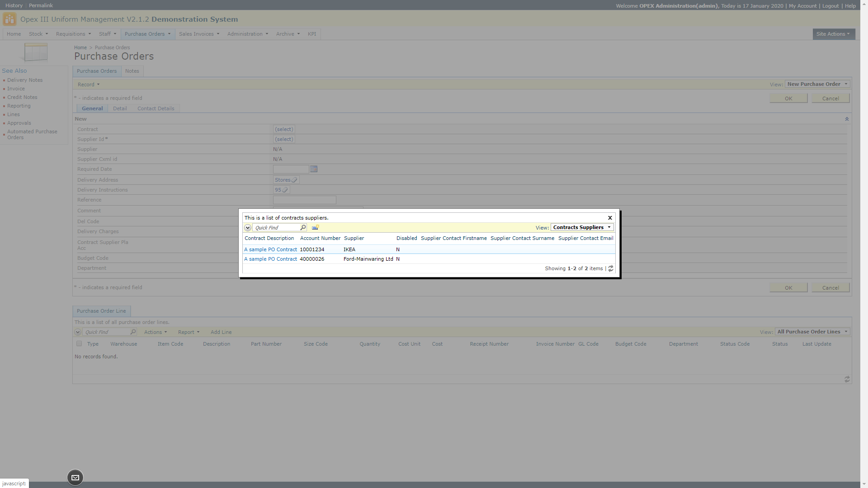
Task: Open the Contracts Suppliers view dropdown
Action: 582,228
